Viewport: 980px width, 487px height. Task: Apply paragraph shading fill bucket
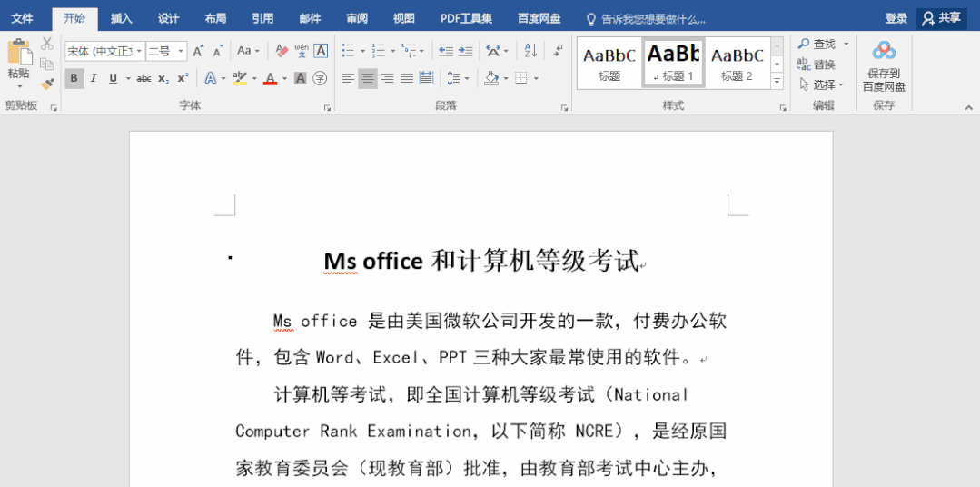tap(491, 78)
